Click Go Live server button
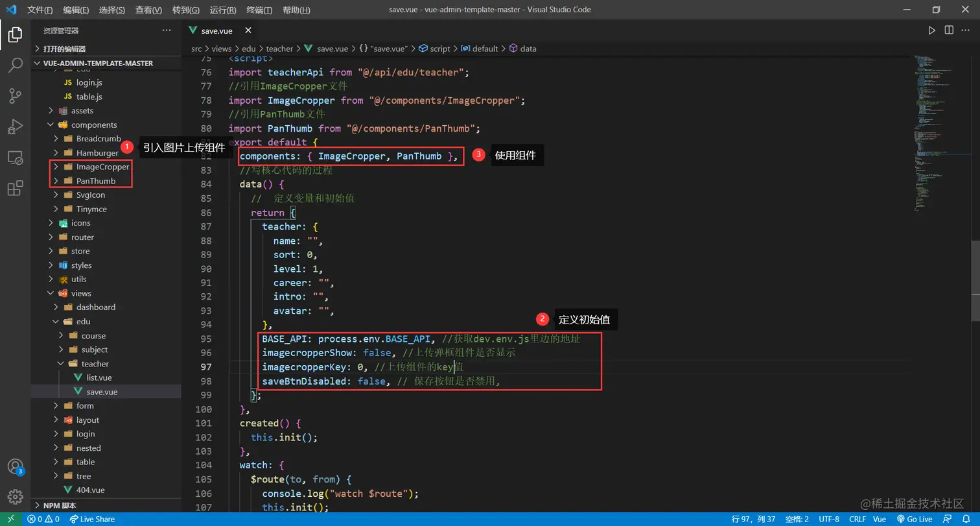Viewport: 980px width, 526px height. point(915,520)
